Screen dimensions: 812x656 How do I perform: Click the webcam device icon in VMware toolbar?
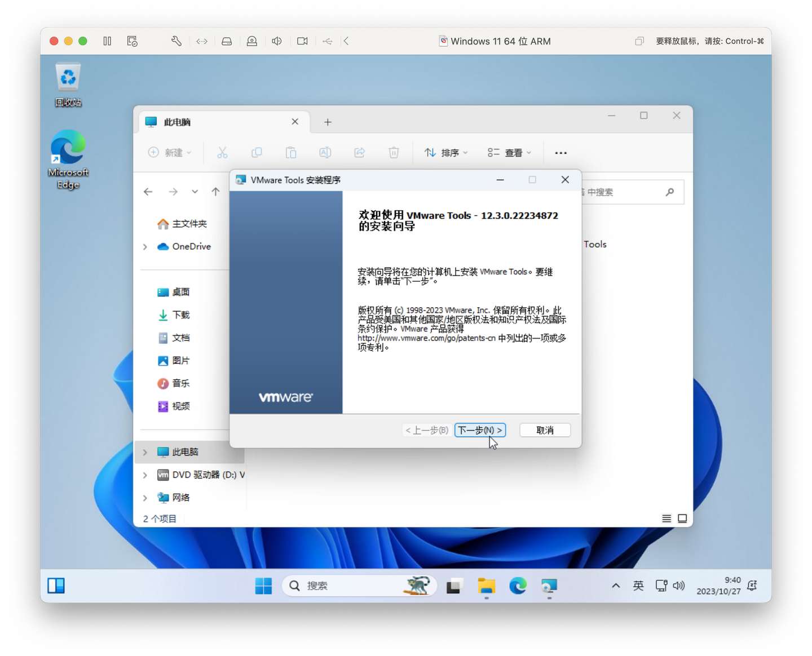(x=252, y=41)
